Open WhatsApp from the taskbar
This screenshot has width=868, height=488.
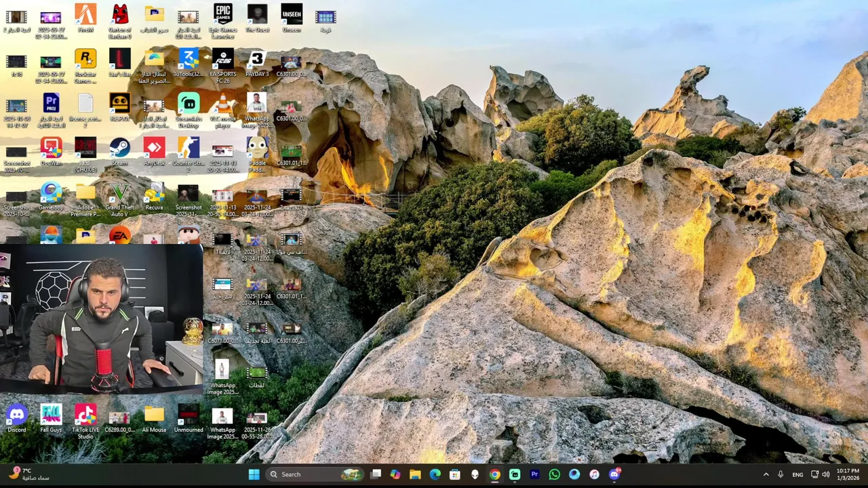(554, 474)
